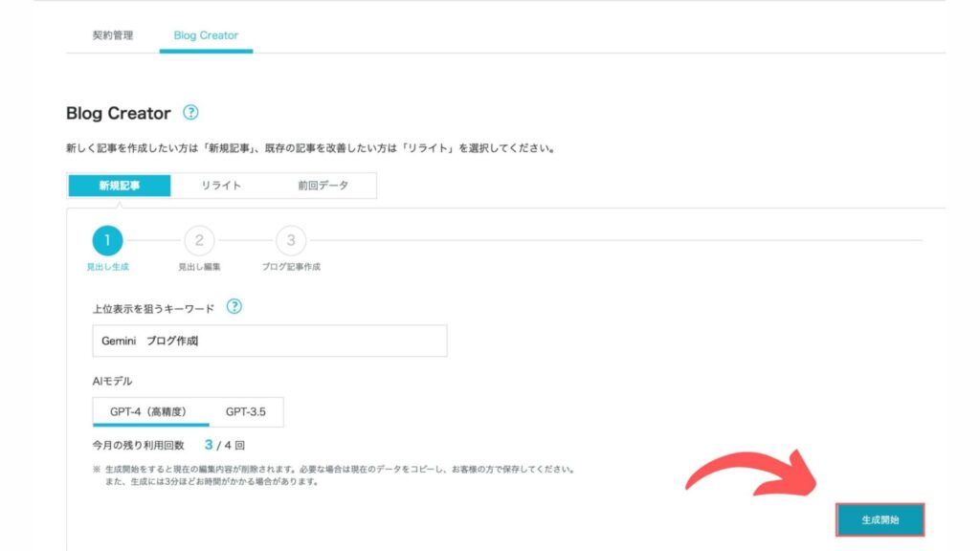Open the 契約管理 tab
The image size is (980, 551).
tap(113, 35)
